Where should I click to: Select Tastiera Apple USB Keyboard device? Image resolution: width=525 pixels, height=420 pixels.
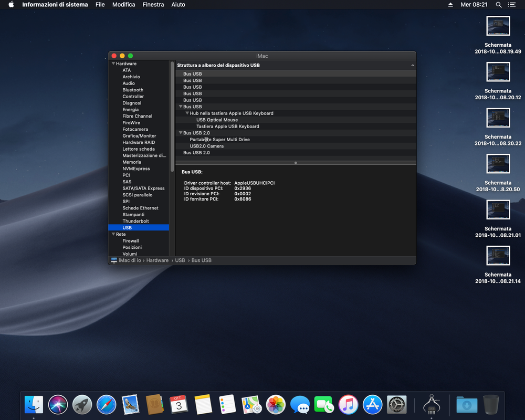[x=228, y=127]
